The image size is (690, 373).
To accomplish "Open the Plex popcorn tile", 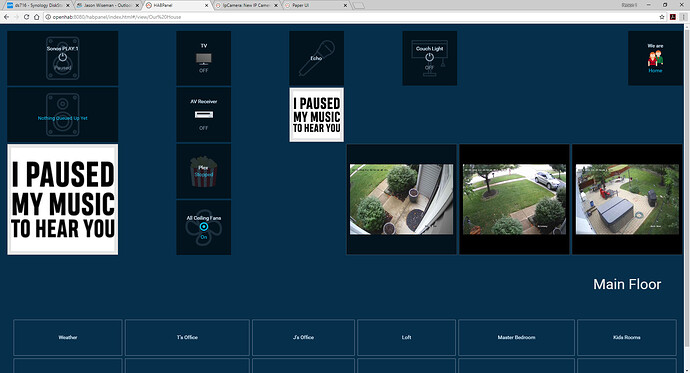I will [203, 171].
